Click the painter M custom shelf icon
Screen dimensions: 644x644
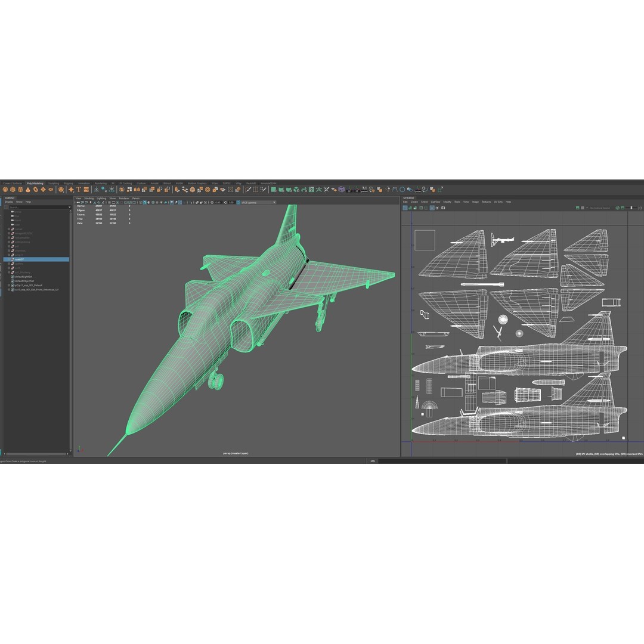364,190
